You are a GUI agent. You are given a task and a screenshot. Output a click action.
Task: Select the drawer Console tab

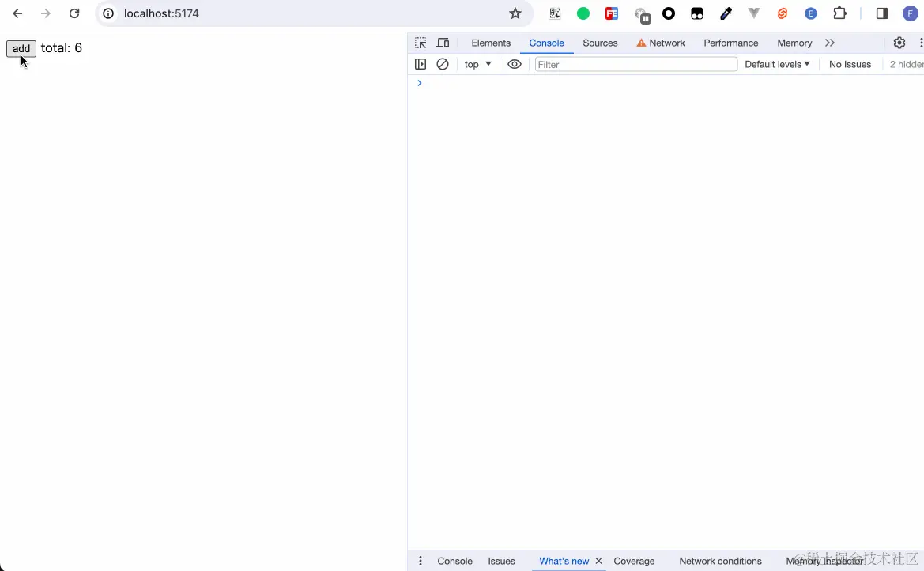point(455,561)
